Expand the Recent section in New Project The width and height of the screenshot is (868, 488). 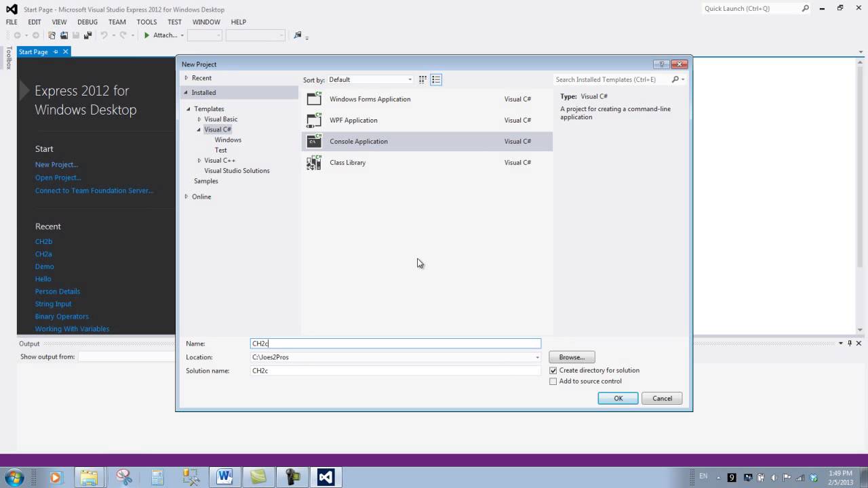click(x=186, y=78)
